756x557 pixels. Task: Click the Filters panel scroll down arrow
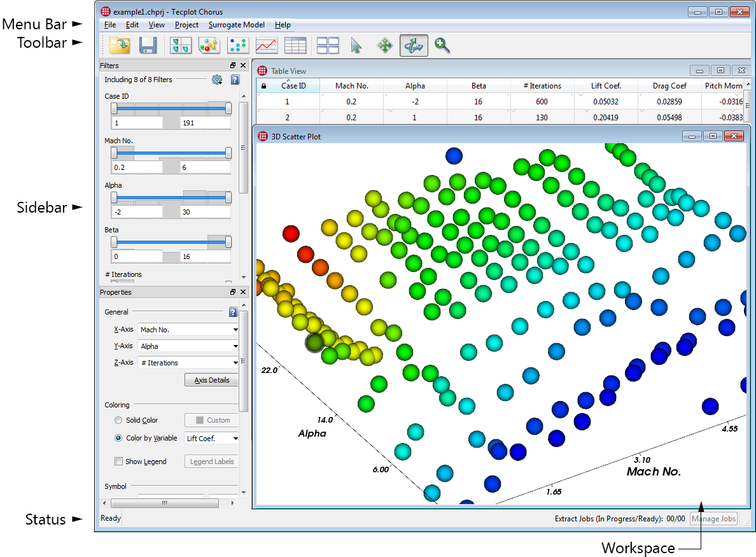[244, 278]
